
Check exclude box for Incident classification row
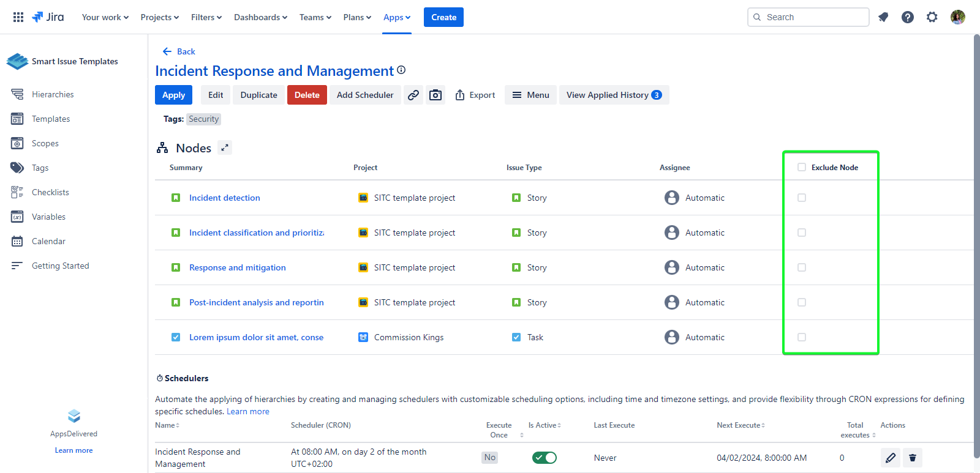[802, 233]
